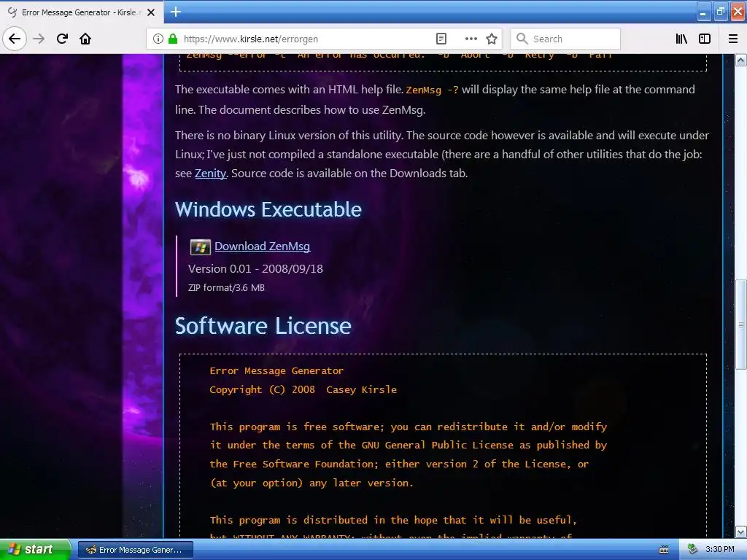Minimize the Firefox window

[703, 12]
